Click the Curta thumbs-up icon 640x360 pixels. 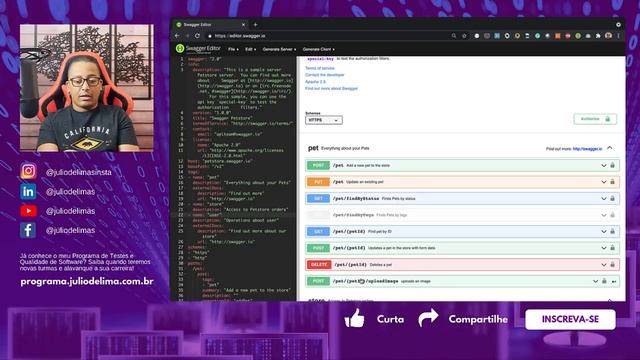click(354, 318)
